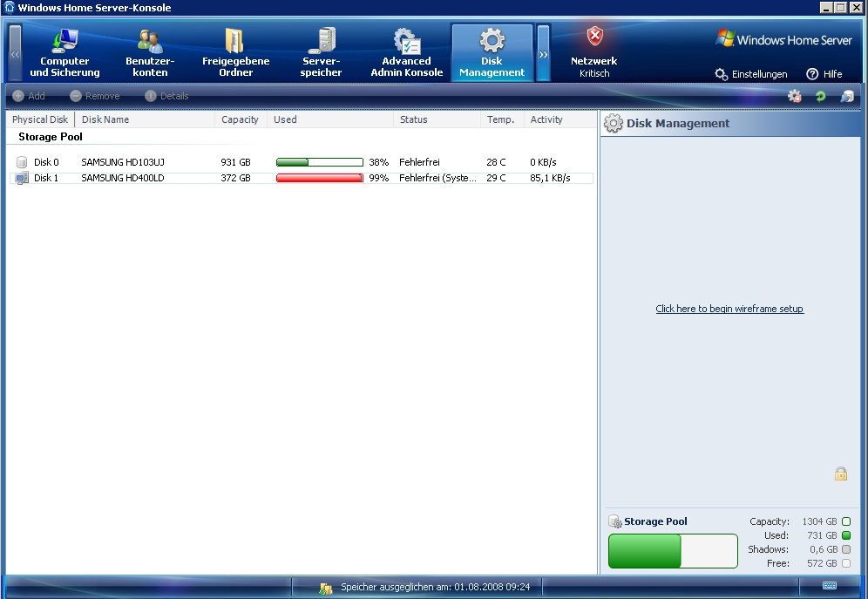
Task: Open the Advanced Admin Konsole tab
Action: click(407, 52)
